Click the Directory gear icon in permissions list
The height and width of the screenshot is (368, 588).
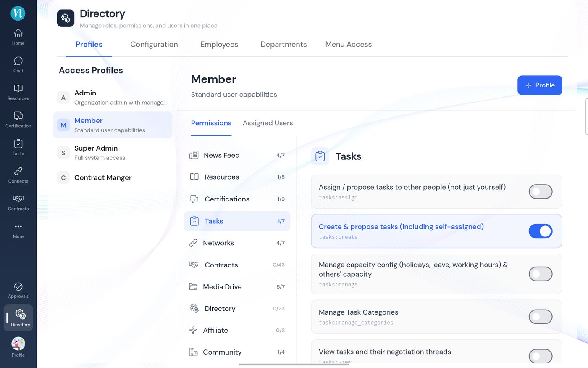(194, 309)
